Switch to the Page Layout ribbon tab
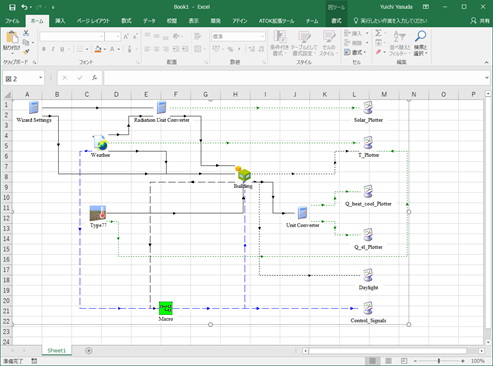493x366 pixels. click(x=93, y=21)
